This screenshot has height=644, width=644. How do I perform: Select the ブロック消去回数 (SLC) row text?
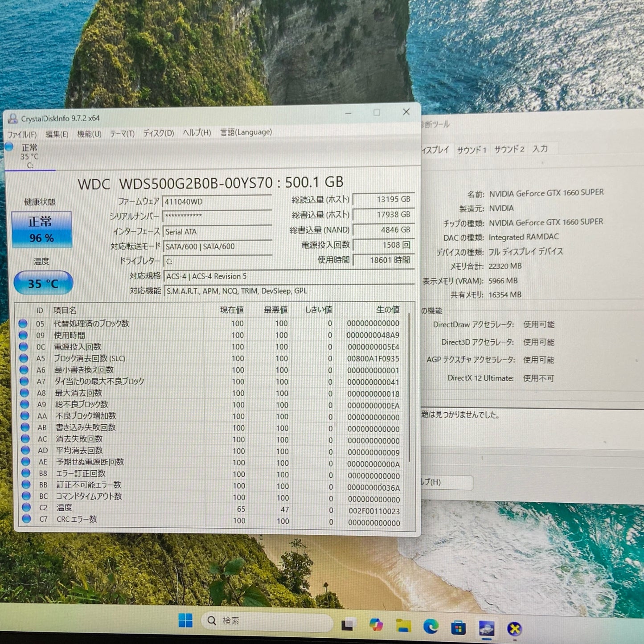coord(90,358)
